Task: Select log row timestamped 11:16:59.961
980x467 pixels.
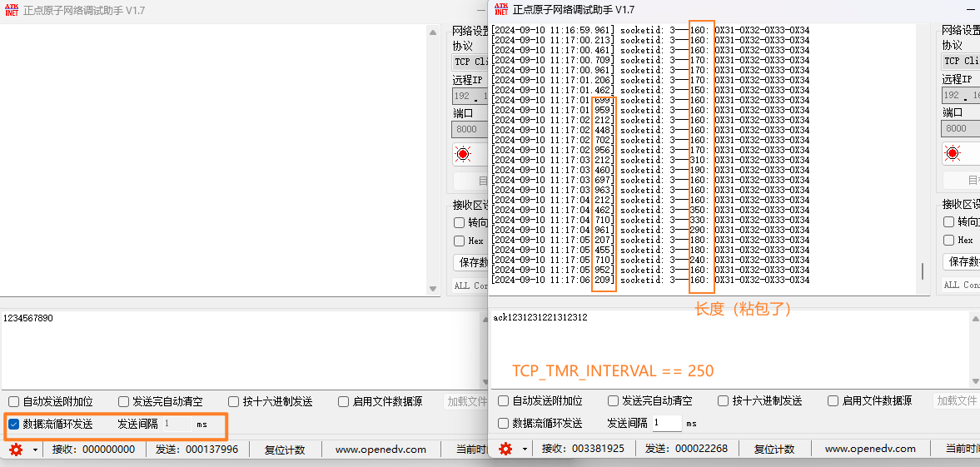Action: 650,30
